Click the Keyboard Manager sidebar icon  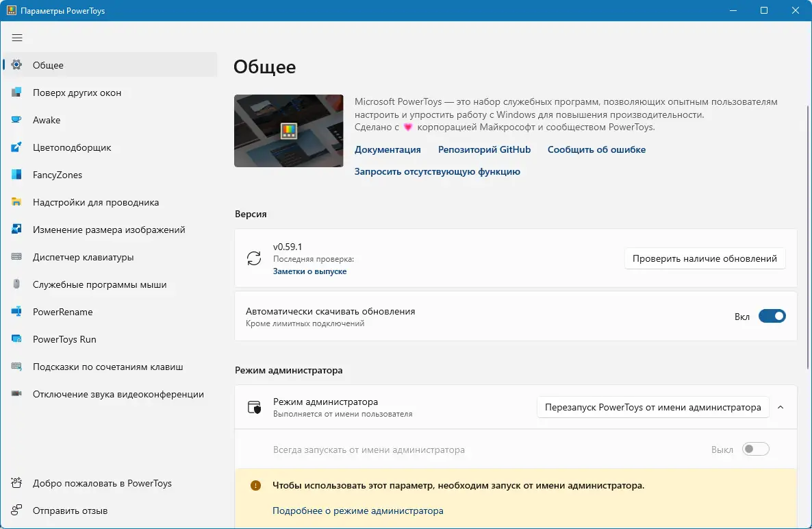(x=16, y=256)
